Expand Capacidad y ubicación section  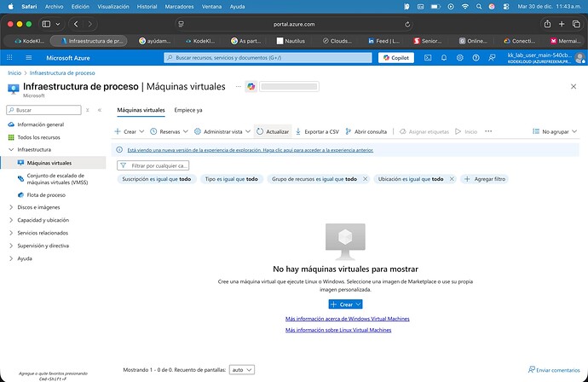pyautogui.click(x=11, y=220)
